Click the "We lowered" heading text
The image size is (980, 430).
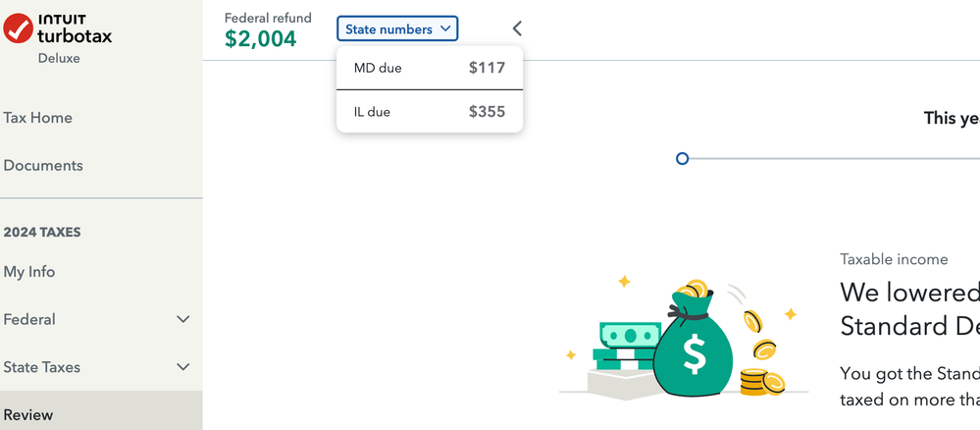click(910, 292)
